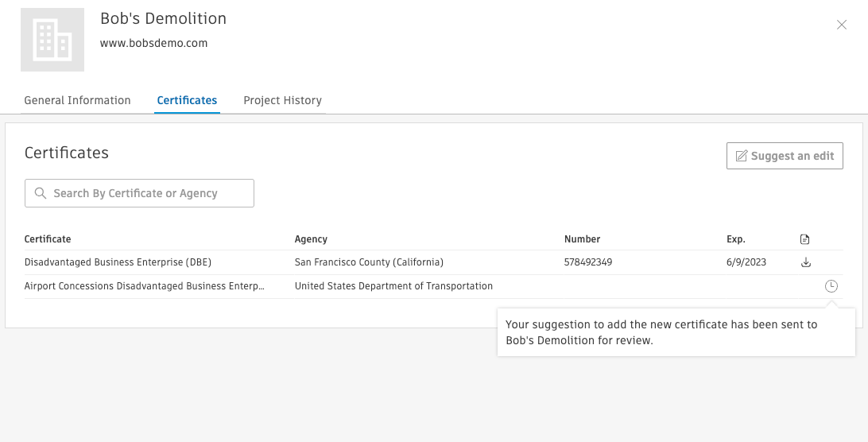Select the Certificates tab
Image resolution: width=868 pixels, height=442 pixels.
(187, 100)
